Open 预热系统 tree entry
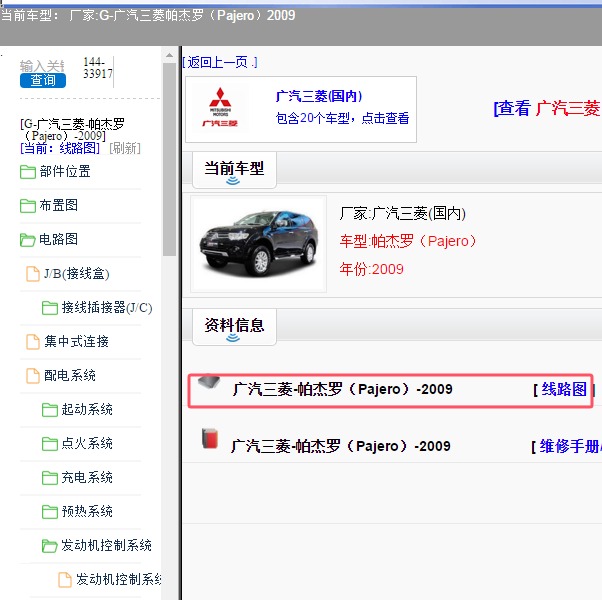The width and height of the screenshot is (602, 600). pos(87,511)
